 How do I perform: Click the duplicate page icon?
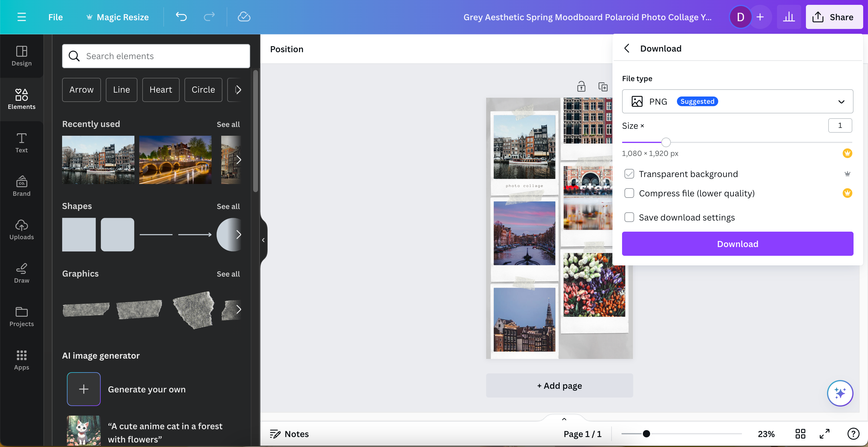[603, 87]
